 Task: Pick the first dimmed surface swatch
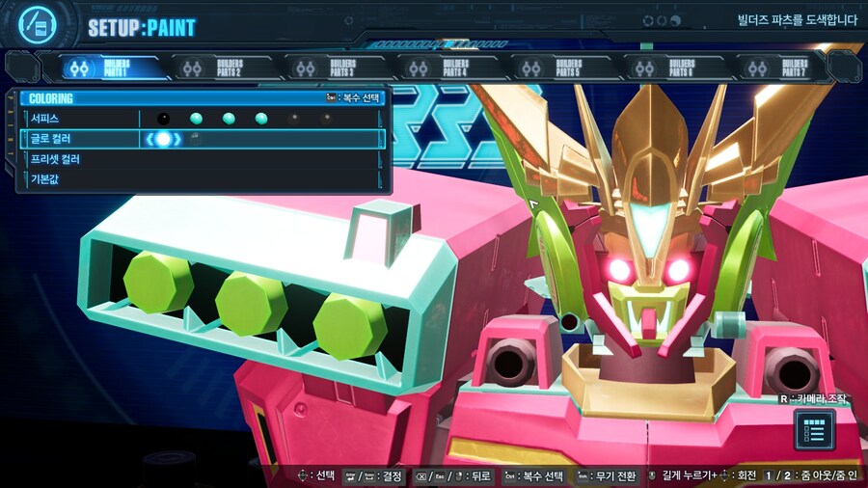[x=294, y=118]
